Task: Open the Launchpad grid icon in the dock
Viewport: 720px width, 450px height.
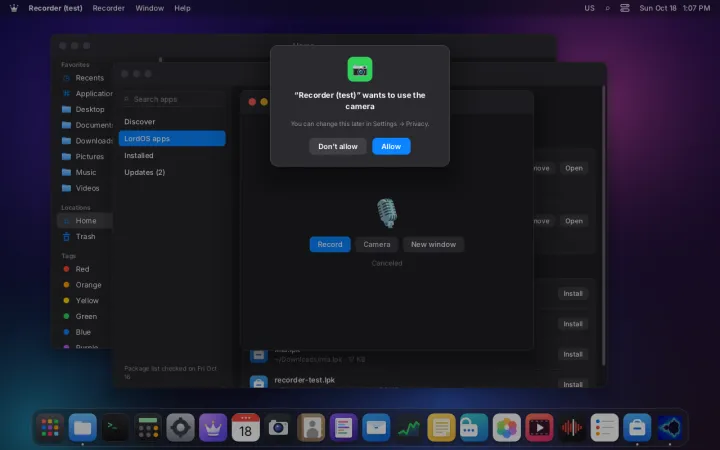Action: (x=50, y=428)
